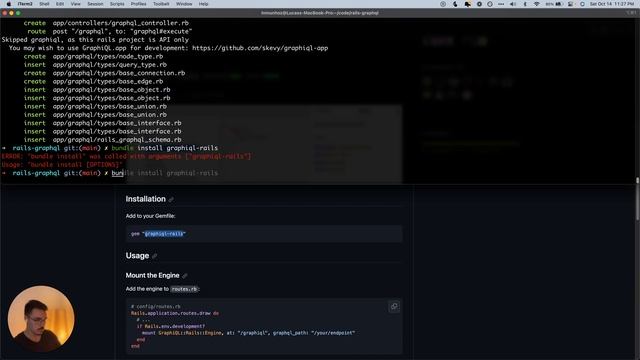Click the github.com/skevy/graphiql-app URL in terminal

(x=260, y=48)
